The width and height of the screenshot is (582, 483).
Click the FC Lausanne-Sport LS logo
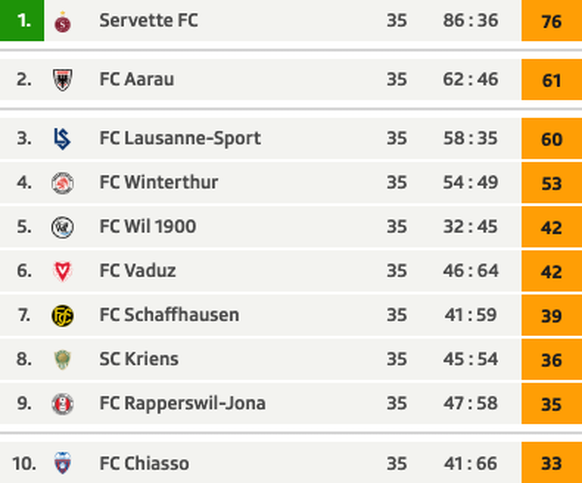tap(62, 138)
